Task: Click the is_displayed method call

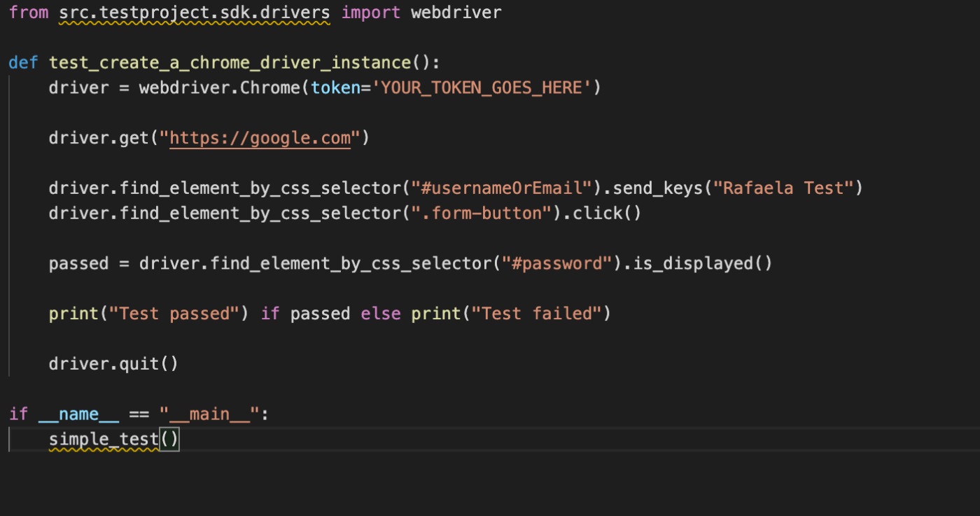Action: pos(702,263)
